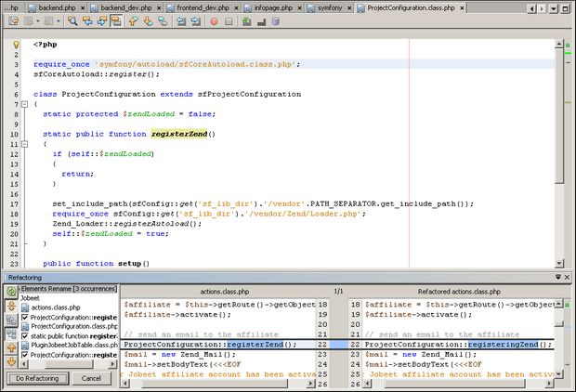Screen dimensions: 576x392
Task: Click Next Occurrence down arrow icon
Action: 11,361
